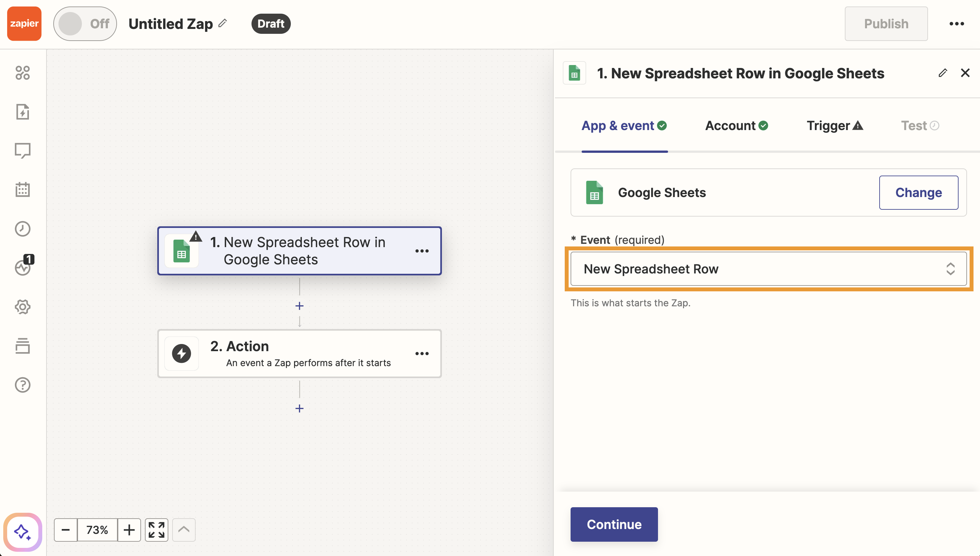
Task: Click the Publish button
Action: click(x=886, y=24)
